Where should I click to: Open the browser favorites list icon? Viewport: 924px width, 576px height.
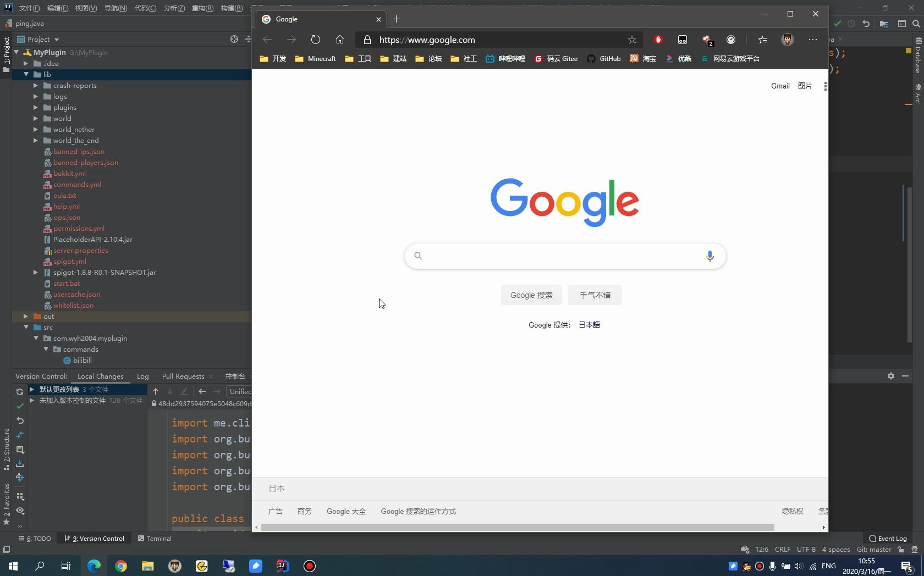click(762, 40)
